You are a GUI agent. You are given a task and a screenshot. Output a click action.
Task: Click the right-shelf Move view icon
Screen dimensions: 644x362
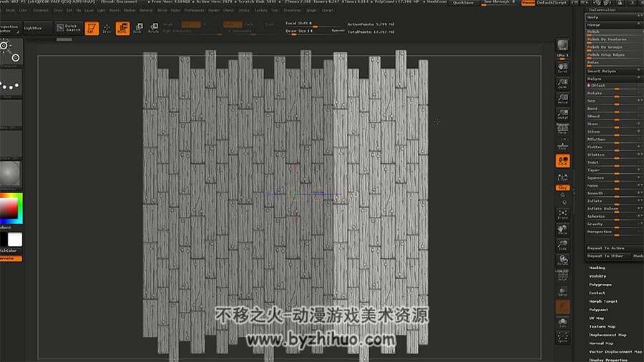[x=562, y=230]
